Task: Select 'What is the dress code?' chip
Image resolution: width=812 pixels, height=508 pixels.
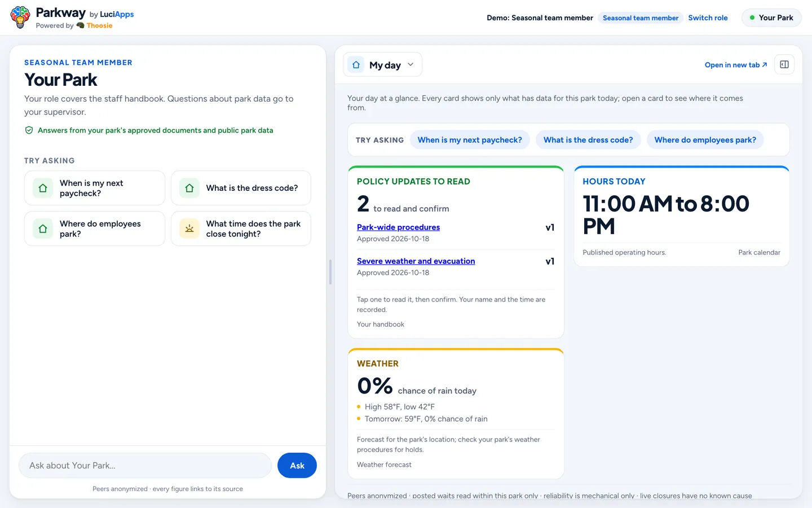Action: pyautogui.click(x=588, y=140)
